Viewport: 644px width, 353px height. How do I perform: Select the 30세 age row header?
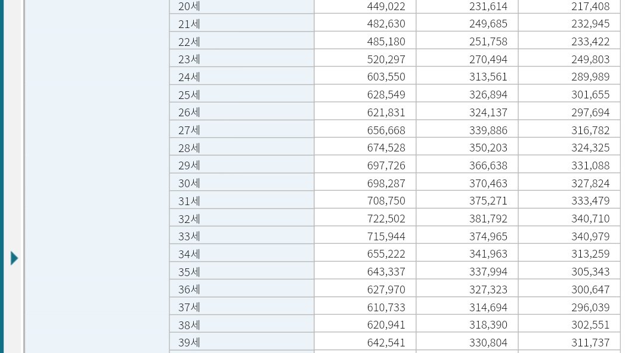point(241,183)
